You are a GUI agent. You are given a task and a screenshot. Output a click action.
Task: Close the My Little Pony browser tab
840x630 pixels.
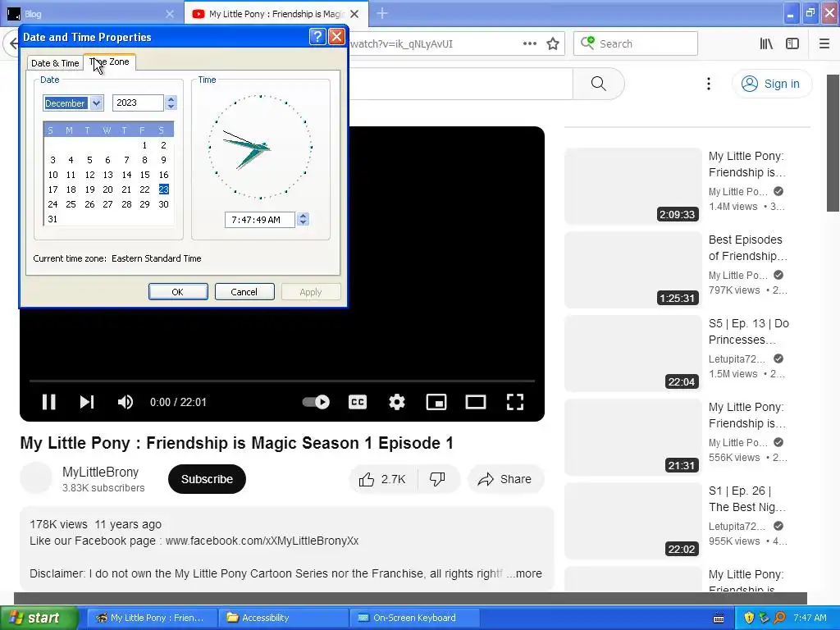tap(354, 14)
